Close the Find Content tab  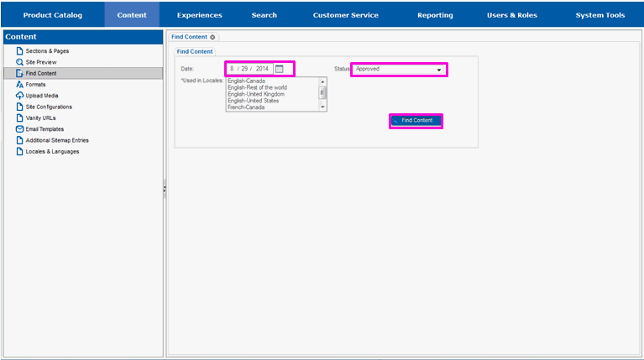(x=212, y=37)
